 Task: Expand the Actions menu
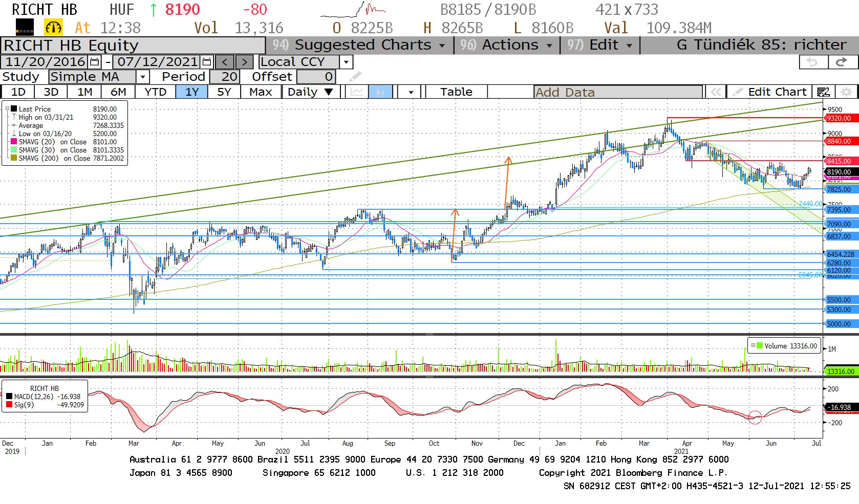(506, 45)
